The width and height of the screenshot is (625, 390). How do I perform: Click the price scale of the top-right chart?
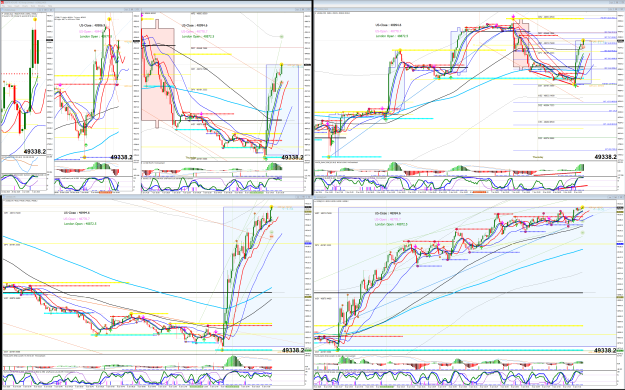coord(620,86)
